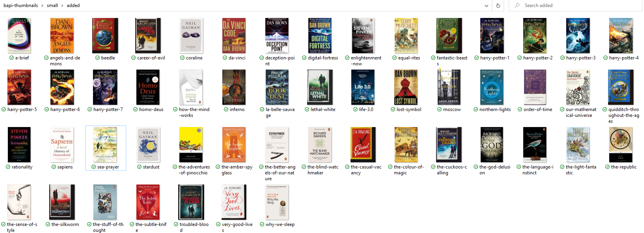The image size is (644, 233).
Task: Select the da-vinci cover thumbnail
Action: click(234, 36)
